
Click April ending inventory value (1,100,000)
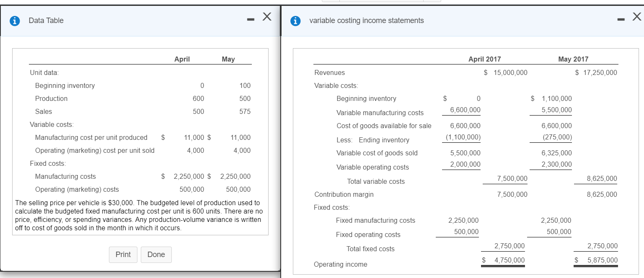(x=463, y=137)
